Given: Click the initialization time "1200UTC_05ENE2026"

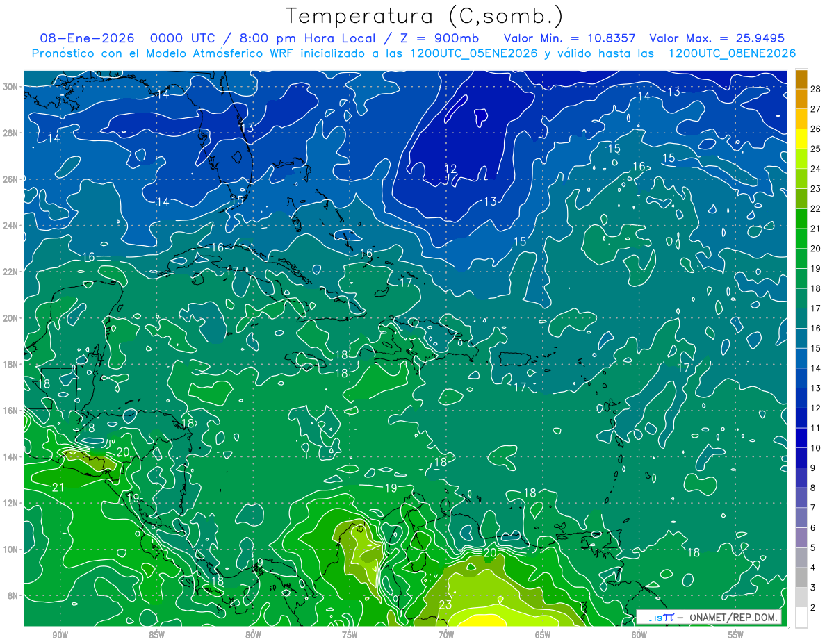Looking at the screenshot, I should click(x=475, y=53).
